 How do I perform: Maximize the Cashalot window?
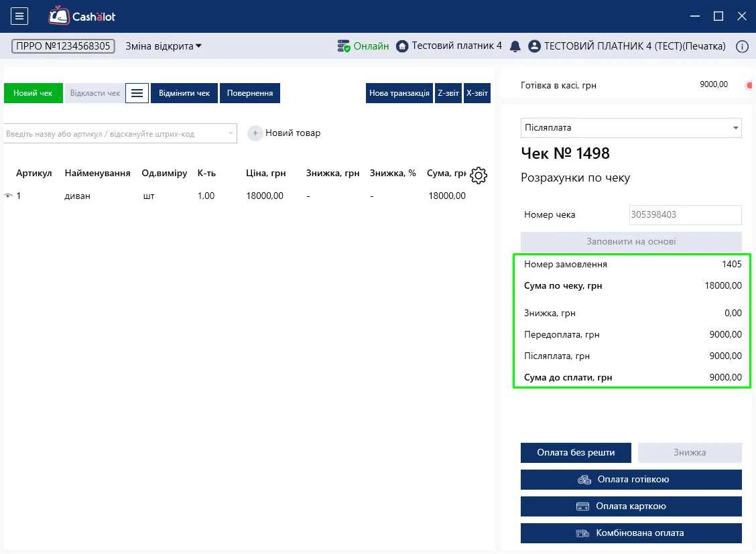(x=718, y=16)
